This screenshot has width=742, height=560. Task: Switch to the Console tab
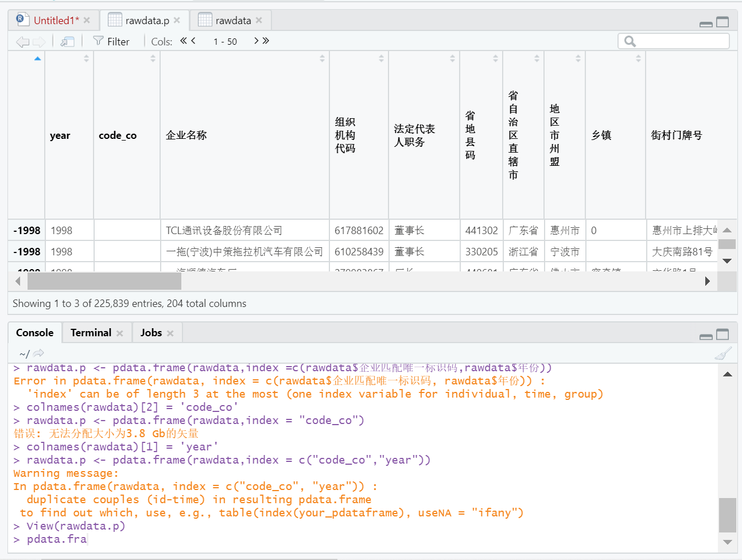tap(34, 333)
